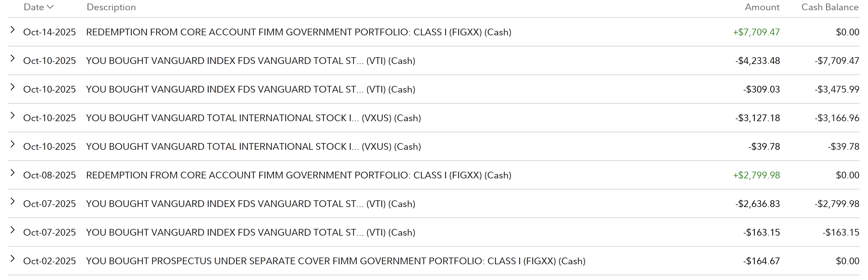Click the Oct-07-2025 date for -$2,636.83
This screenshot has height=280, width=868.
tap(50, 204)
